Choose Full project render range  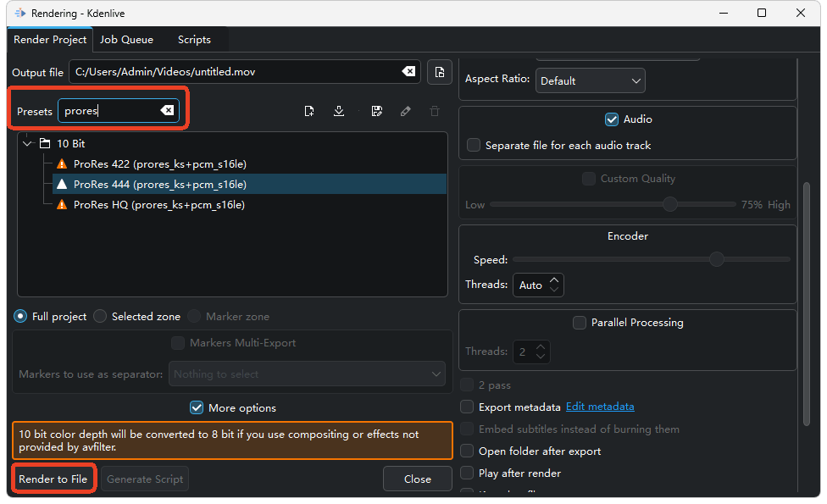point(20,316)
